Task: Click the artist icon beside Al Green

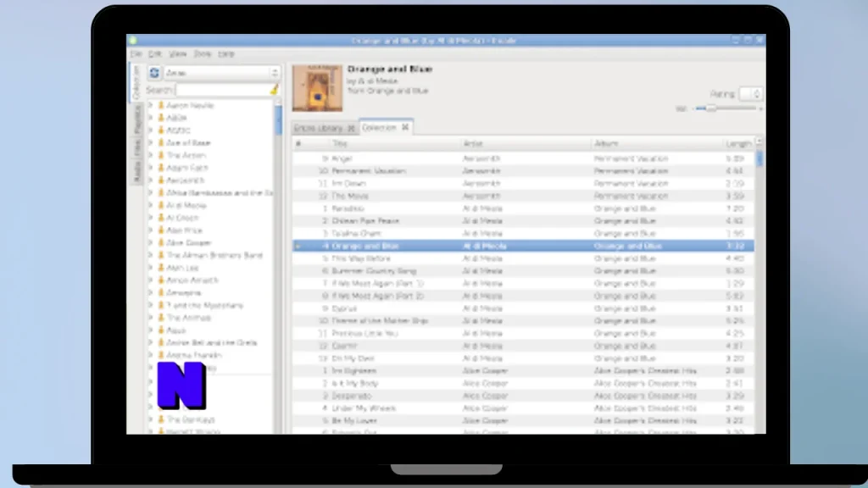Action: [161, 218]
